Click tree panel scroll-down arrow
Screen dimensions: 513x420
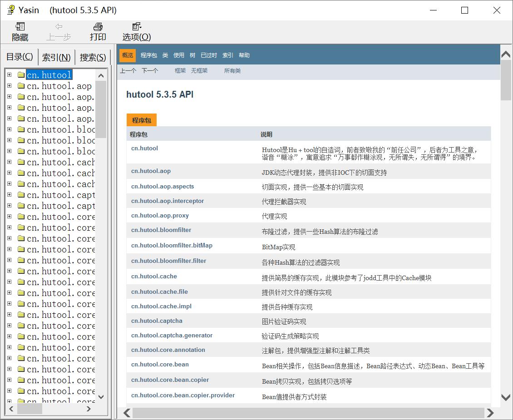[101, 397]
